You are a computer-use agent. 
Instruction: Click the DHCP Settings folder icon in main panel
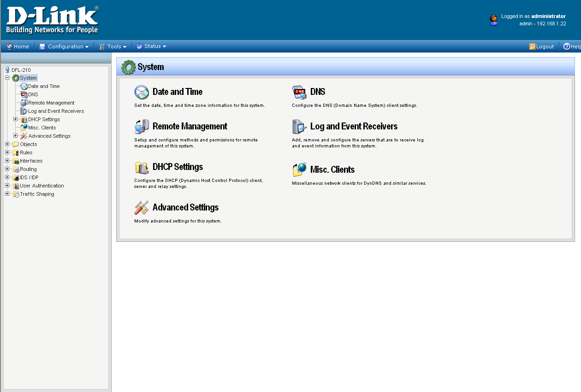142,167
